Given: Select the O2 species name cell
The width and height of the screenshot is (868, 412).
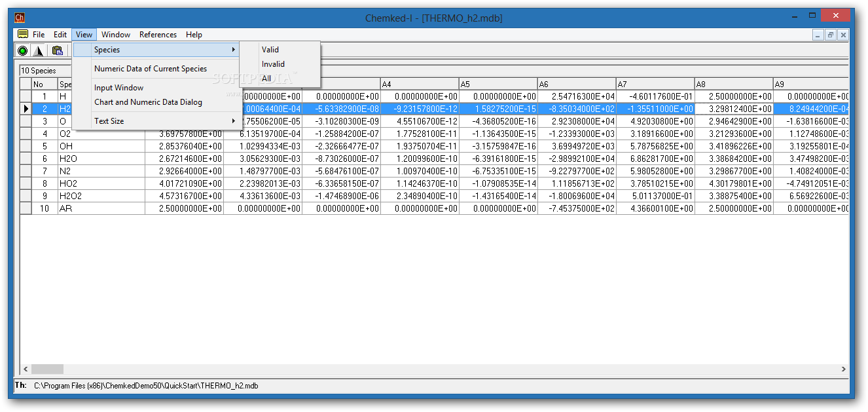Looking at the screenshot, I should 101,134.
